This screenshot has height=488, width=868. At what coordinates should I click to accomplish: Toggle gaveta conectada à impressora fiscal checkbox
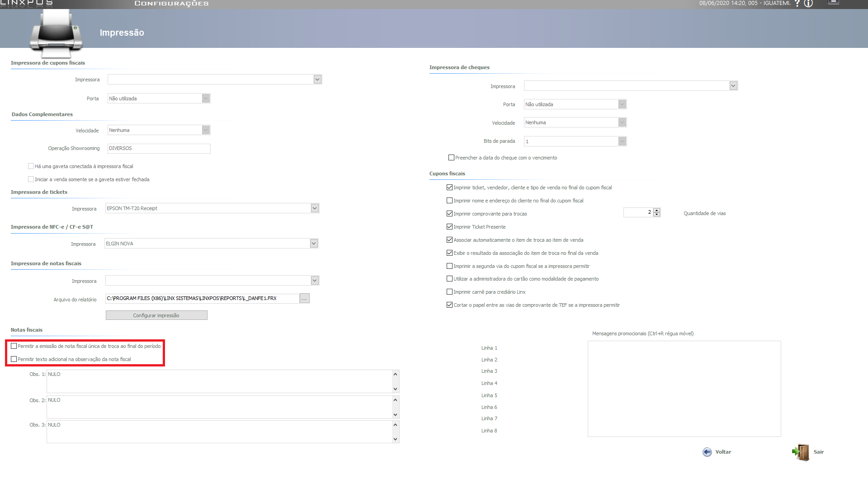click(31, 166)
